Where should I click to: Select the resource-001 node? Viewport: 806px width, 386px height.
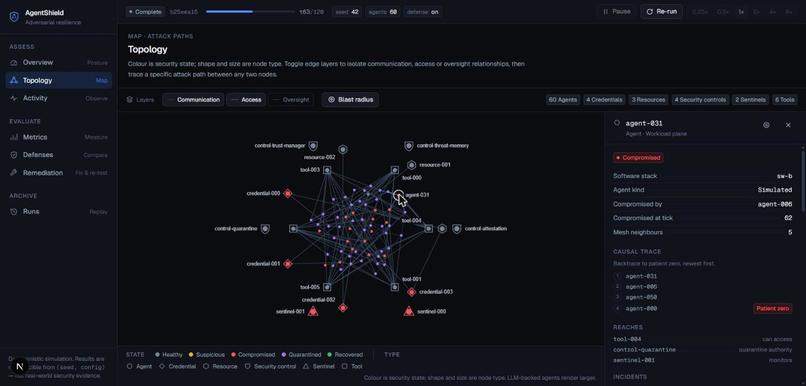coord(411,165)
